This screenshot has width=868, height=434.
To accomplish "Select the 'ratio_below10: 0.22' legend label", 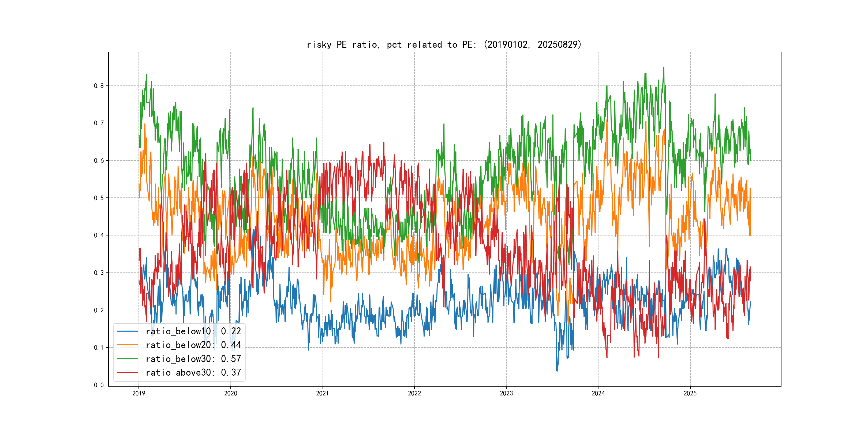I will pyautogui.click(x=193, y=331).
